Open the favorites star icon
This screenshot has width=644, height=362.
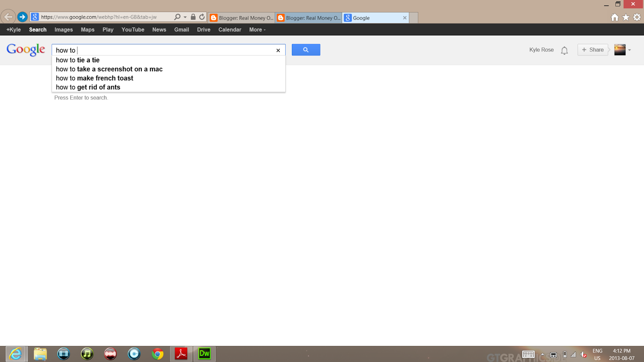tap(626, 17)
